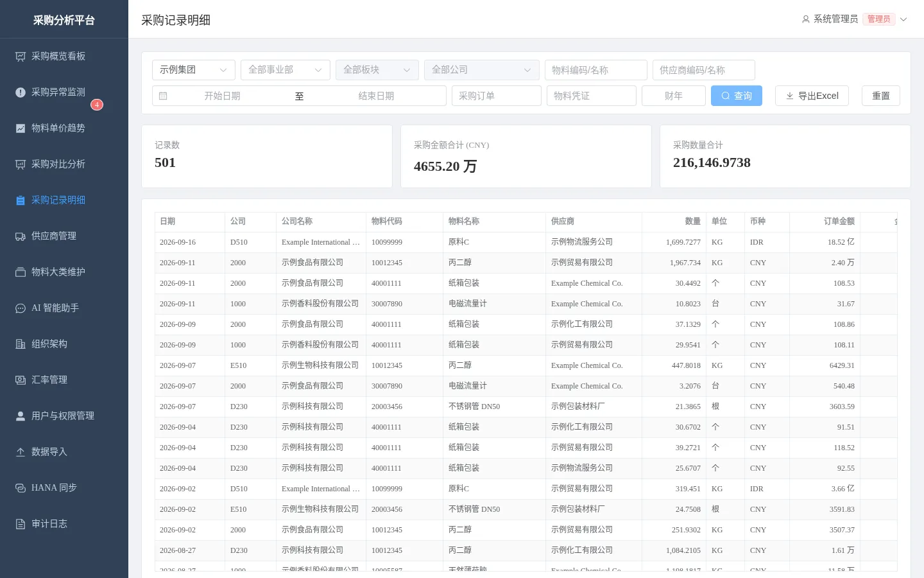Click the HANA 同步 sync icon

point(21,488)
